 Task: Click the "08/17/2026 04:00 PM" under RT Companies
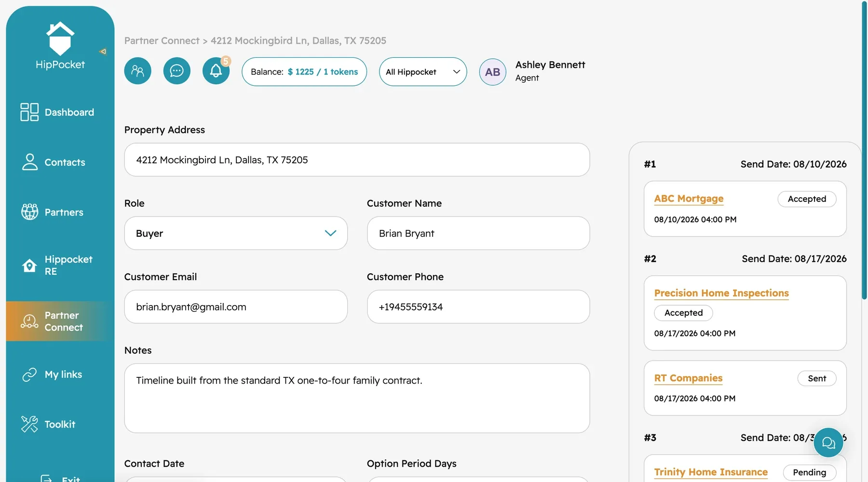pyautogui.click(x=694, y=398)
